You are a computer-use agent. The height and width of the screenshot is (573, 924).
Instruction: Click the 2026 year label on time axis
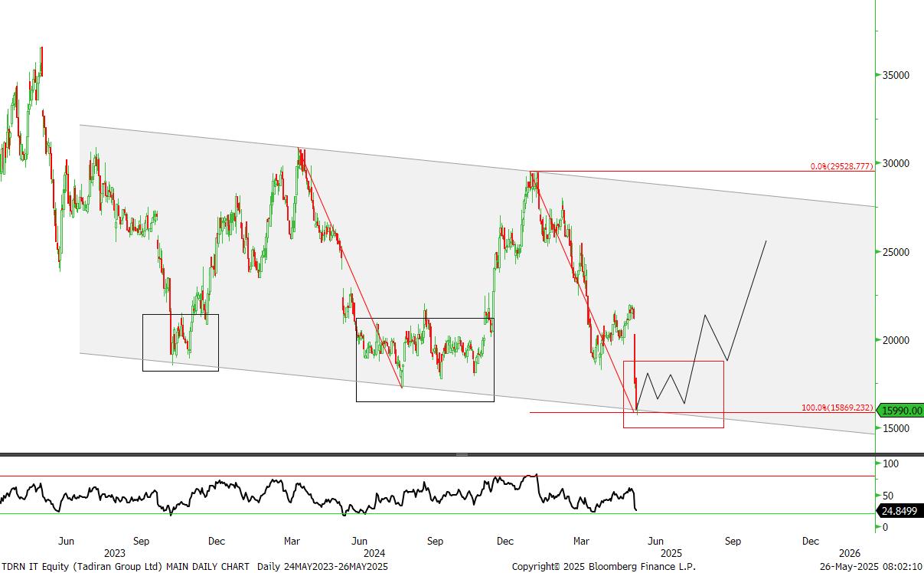click(849, 553)
